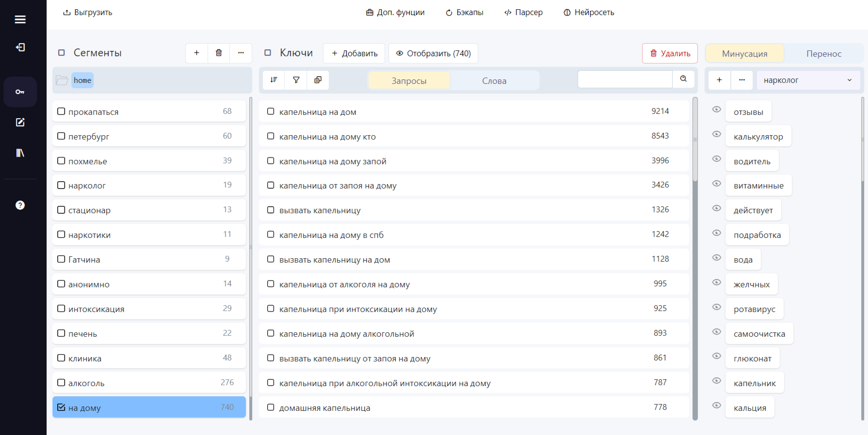Switch to the Слова tab
This screenshot has height=435, width=868.
(x=494, y=80)
